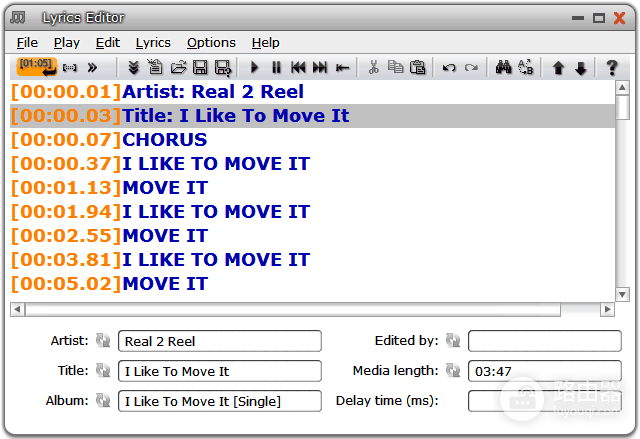The height and width of the screenshot is (439, 640).
Task: Click the Delay time (ms) field
Action: pos(544,401)
